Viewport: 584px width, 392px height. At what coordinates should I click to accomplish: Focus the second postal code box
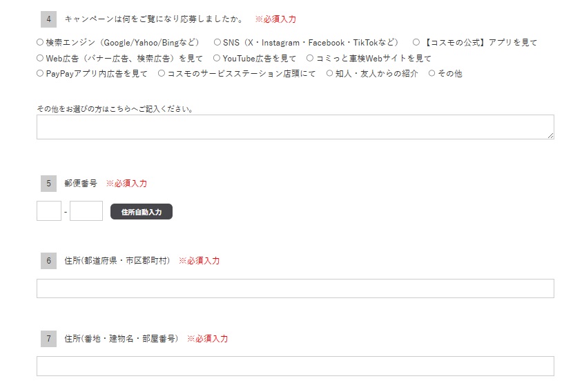86,211
